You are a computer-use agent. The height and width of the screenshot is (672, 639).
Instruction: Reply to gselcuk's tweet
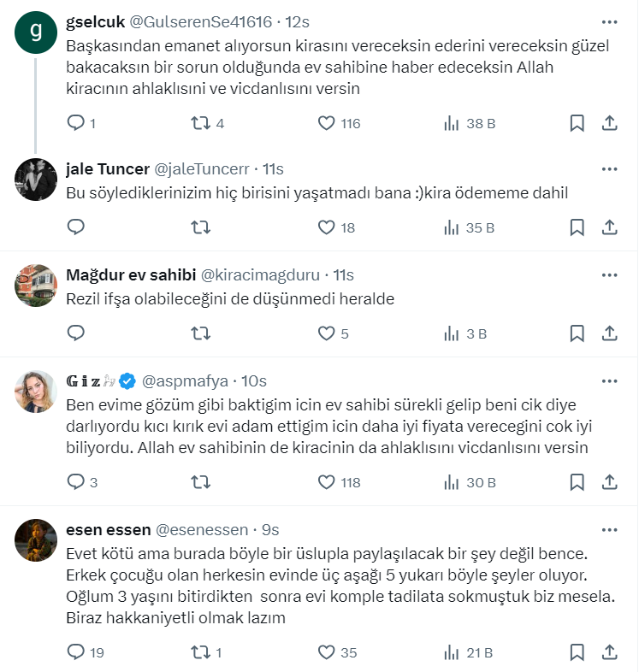75,123
